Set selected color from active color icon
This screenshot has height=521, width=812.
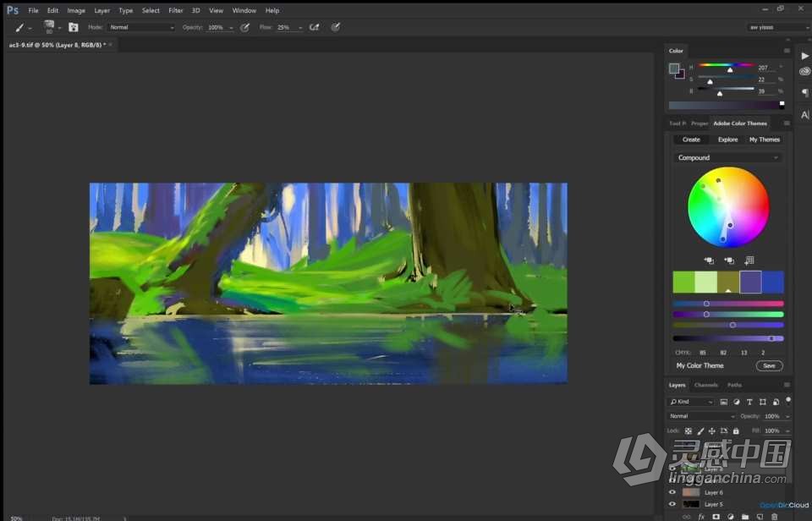[x=709, y=260]
